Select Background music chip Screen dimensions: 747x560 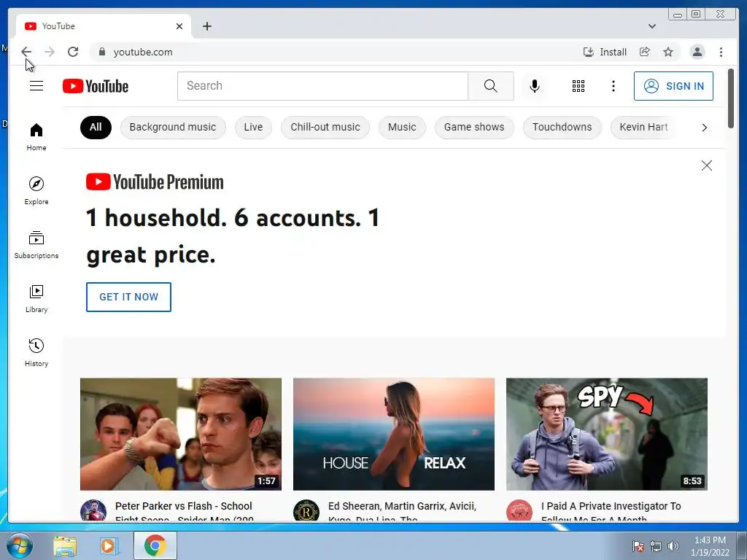(x=173, y=127)
